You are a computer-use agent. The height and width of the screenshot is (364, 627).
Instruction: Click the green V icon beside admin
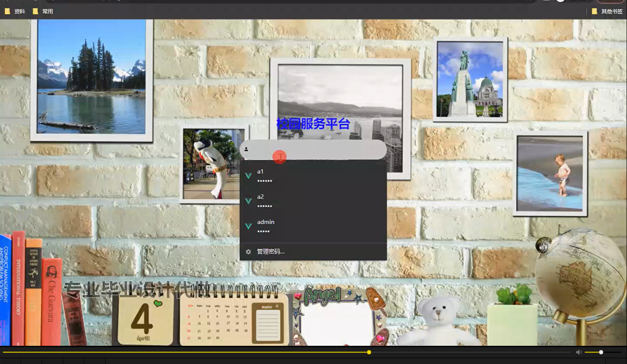point(249,226)
